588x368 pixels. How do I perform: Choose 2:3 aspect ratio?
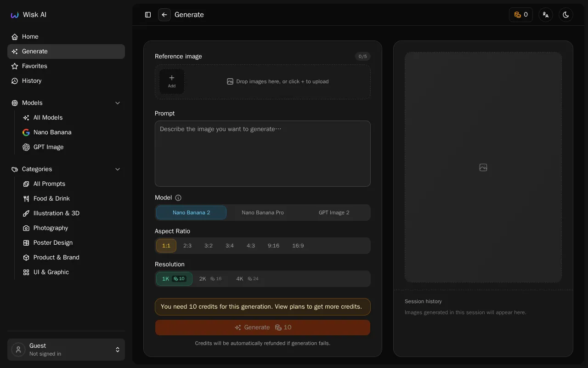[x=187, y=246]
